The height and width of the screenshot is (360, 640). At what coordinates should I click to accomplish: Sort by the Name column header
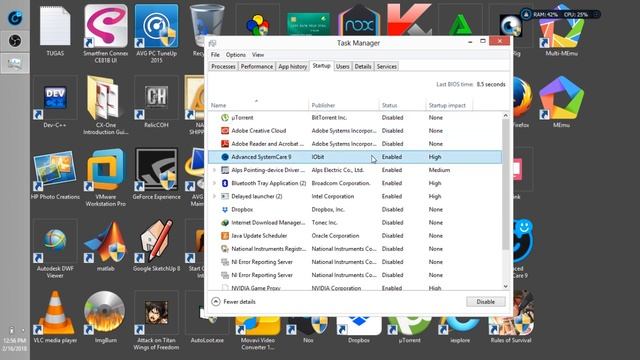(x=258, y=105)
